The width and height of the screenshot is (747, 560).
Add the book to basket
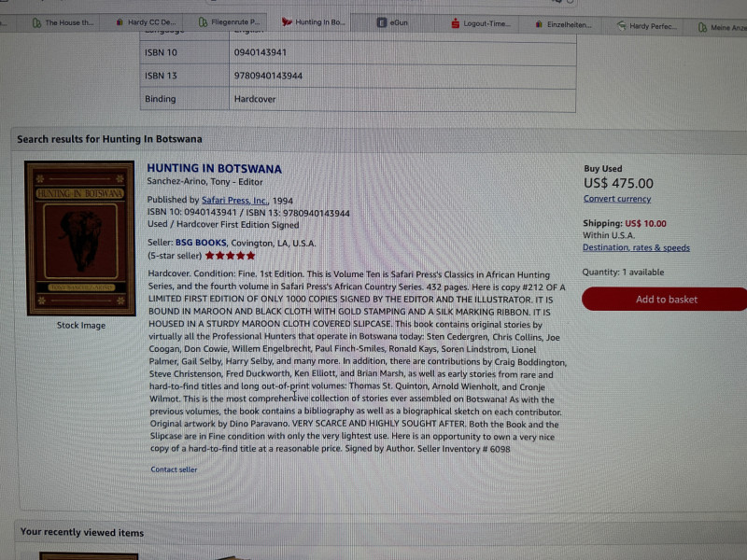coord(666,299)
